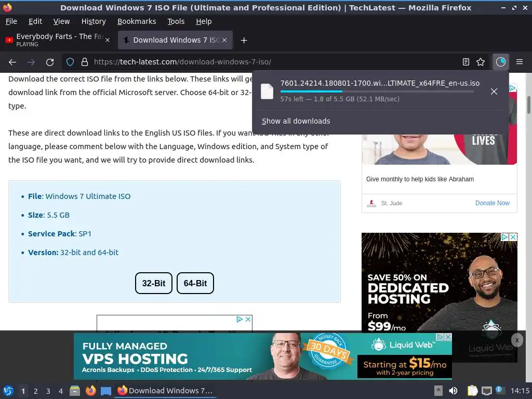The image size is (532, 399).
Task: Click the Donate Now link
Action: (x=493, y=203)
